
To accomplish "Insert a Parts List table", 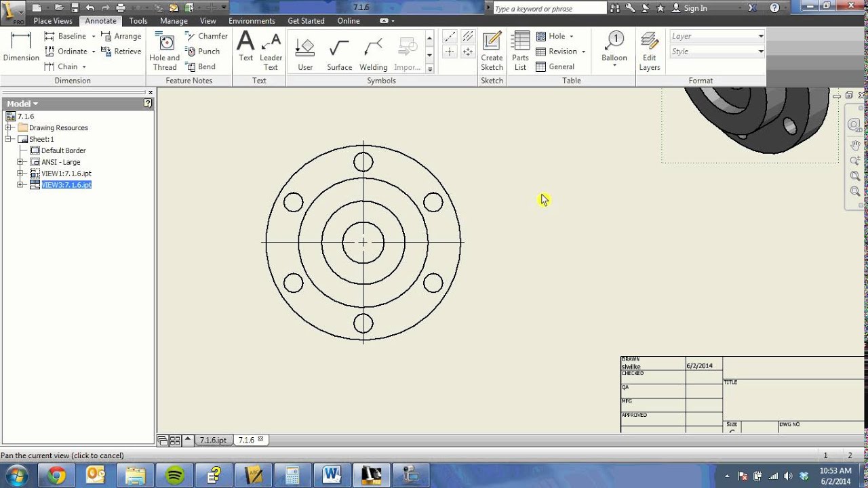I will point(520,52).
